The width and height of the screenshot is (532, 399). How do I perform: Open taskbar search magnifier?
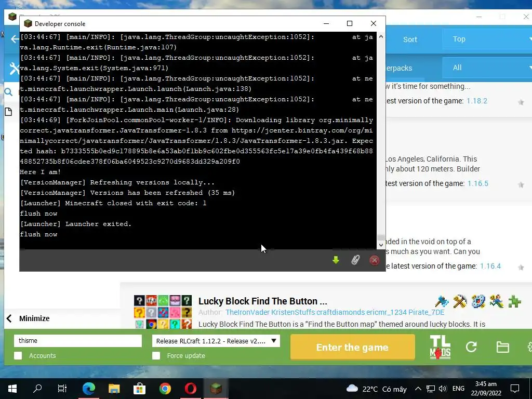(x=37, y=389)
